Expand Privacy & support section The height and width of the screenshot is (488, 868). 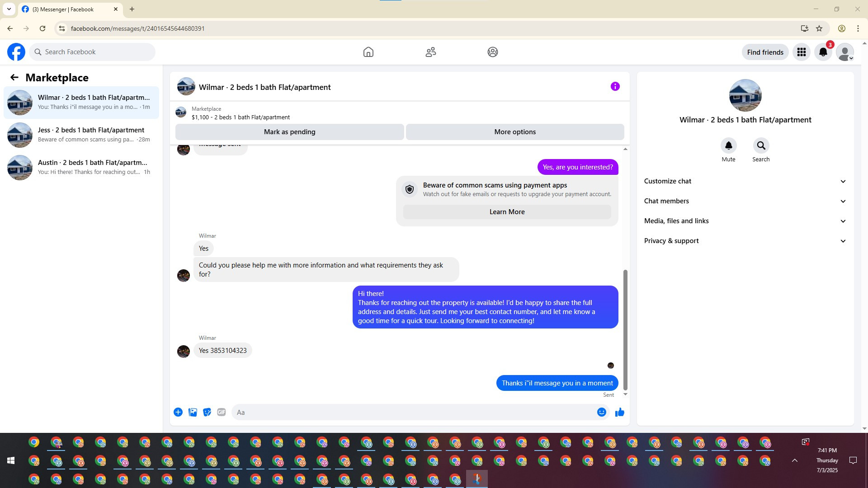pyautogui.click(x=745, y=241)
